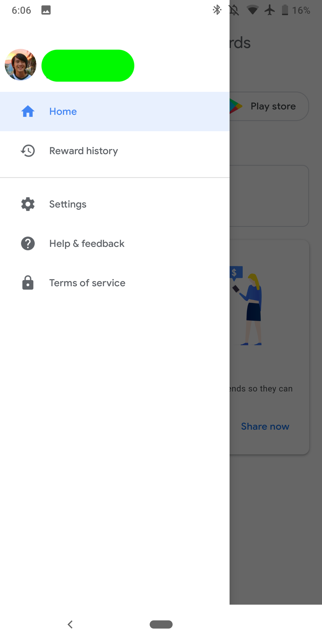The image size is (322, 644).
Task: Tap the profile avatar photo
Action: coord(21,65)
